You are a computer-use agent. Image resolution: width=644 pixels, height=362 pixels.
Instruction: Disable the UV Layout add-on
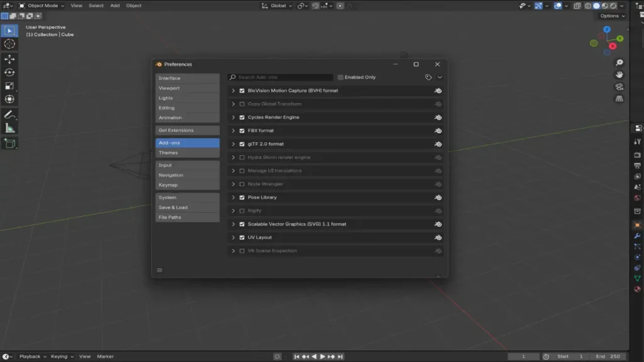(242, 238)
